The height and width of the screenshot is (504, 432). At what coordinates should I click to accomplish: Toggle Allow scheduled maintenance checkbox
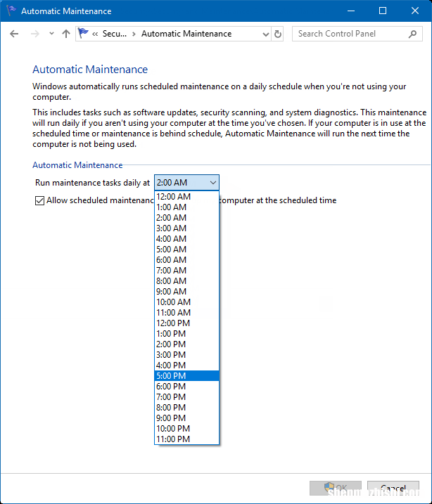click(x=39, y=200)
